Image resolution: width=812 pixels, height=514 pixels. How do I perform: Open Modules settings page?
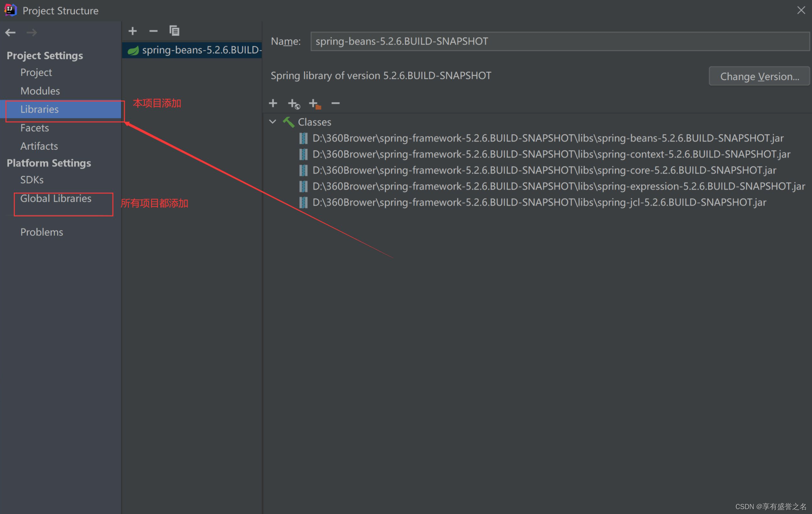point(40,91)
